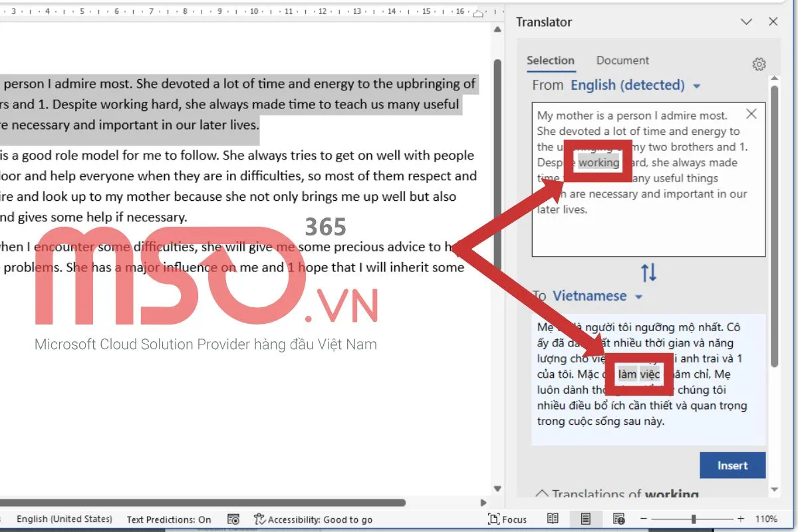Click the zoom out minus button
This screenshot has height=532, width=798.
click(x=643, y=519)
